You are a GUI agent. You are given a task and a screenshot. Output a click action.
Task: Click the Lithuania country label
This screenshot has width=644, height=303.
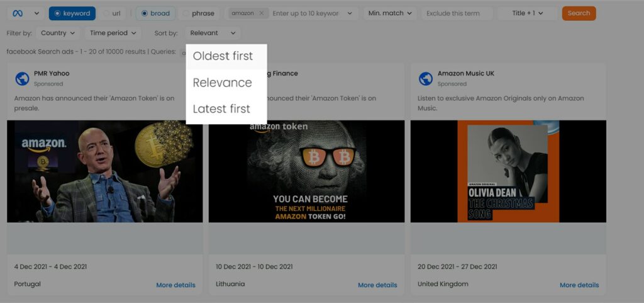pos(230,284)
